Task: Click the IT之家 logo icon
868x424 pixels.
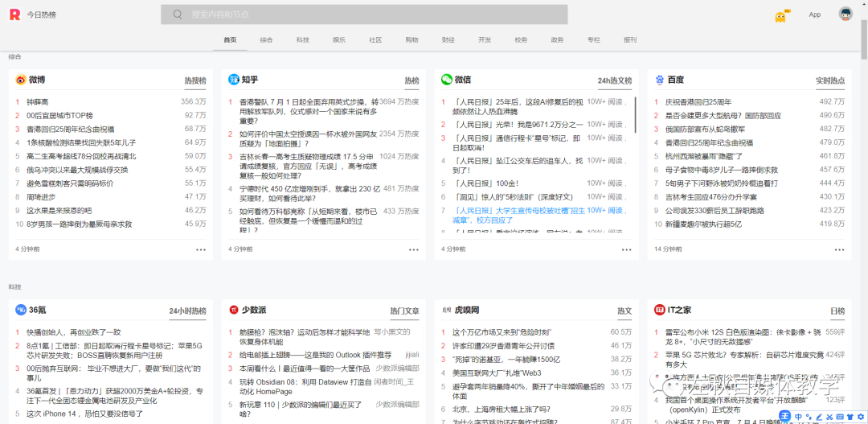Action: [x=659, y=310]
